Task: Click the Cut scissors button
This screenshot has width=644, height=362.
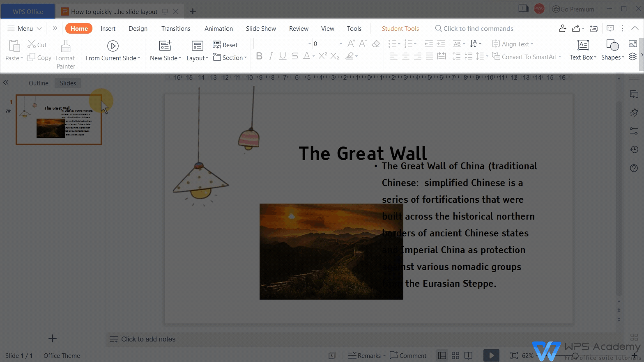Action: [x=37, y=45]
